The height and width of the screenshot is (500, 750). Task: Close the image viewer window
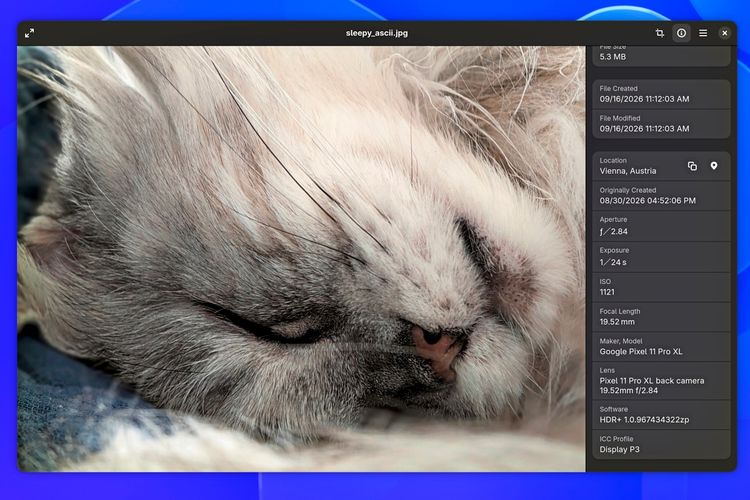coord(724,33)
